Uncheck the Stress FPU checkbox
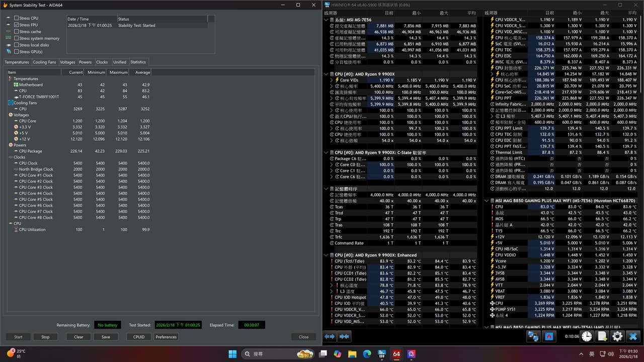This screenshot has width=644, height=362. pyautogui.click(x=17, y=25)
